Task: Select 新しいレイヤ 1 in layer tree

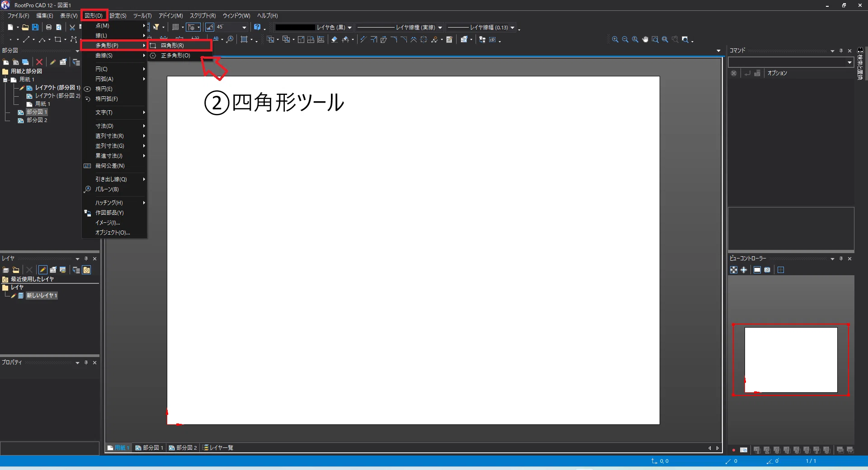Action: 42,296
